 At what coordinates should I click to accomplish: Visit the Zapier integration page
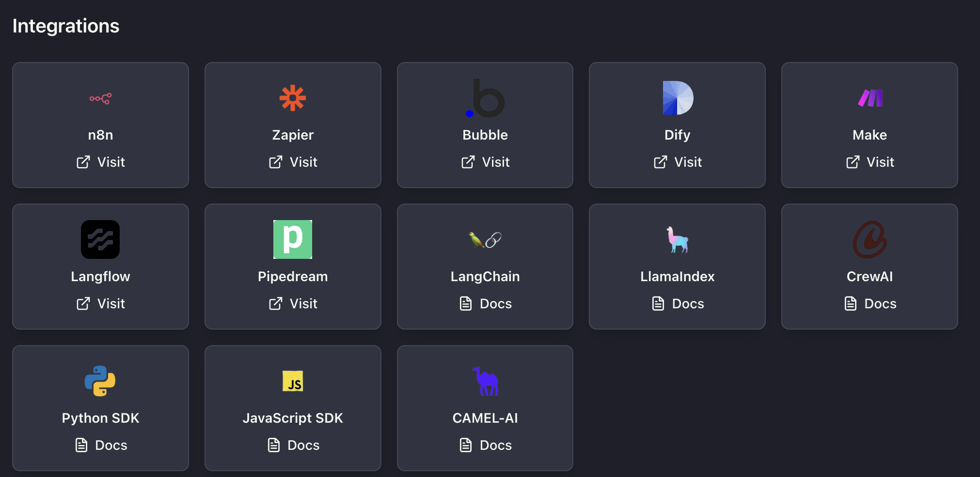coord(293,162)
